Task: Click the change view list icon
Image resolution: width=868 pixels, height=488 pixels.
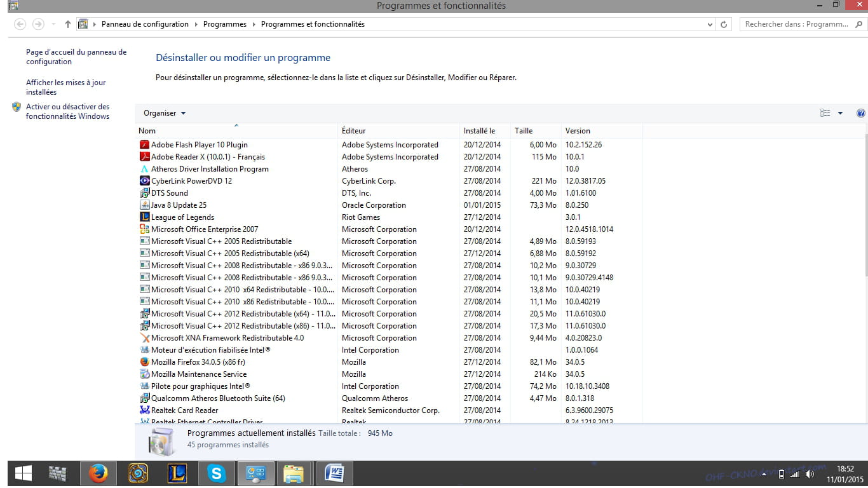Action: pos(825,113)
